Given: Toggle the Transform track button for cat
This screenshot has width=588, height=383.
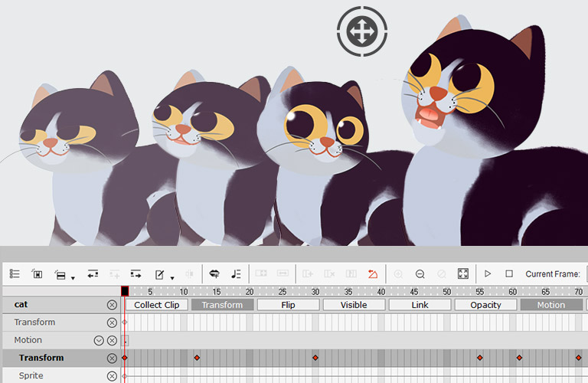Looking at the screenshot, I should pyautogui.click(x=222, y=305).
